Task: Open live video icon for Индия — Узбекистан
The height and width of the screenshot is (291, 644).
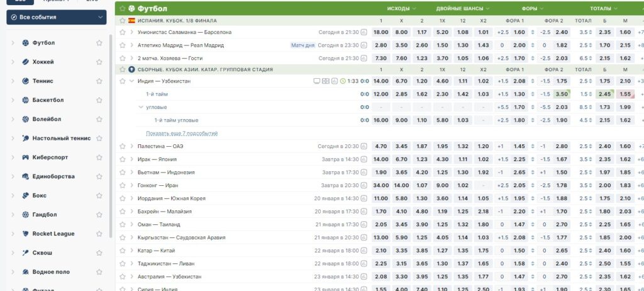Action: 317,81
